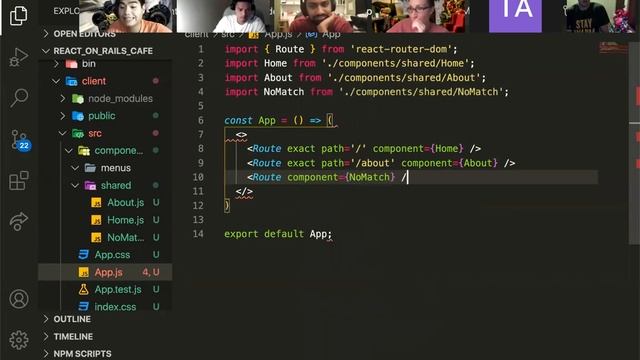640x360 pixels.
Task: Open Home.js in the file tree
Action: [x=125, y=220]
